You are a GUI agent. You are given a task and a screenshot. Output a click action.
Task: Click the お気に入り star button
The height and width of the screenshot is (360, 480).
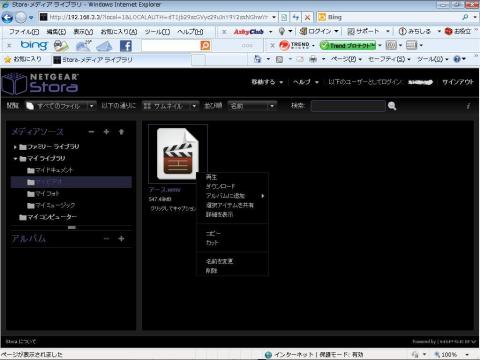point(23,59)
